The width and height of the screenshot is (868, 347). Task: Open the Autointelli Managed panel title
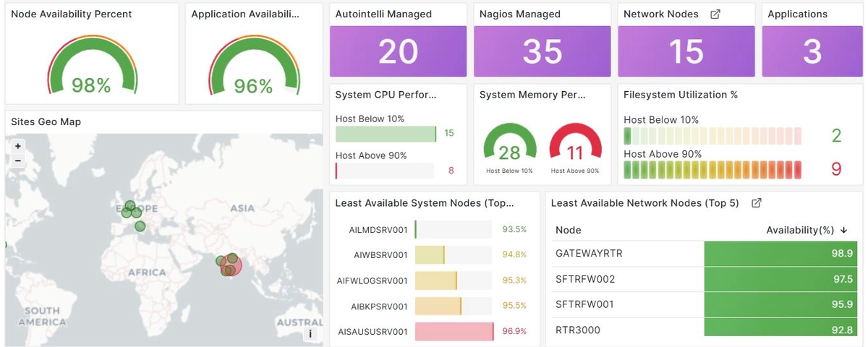pyautogui.click(x=383, y=14)
